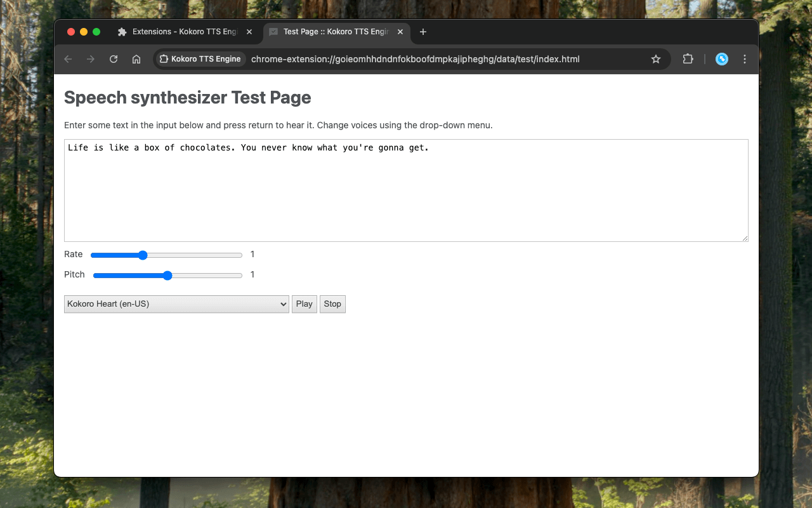The width and height of the screenshot is (812, 508).
Task: Go to the home page icon
Action: pyautogui.click(x=136, y=59)
